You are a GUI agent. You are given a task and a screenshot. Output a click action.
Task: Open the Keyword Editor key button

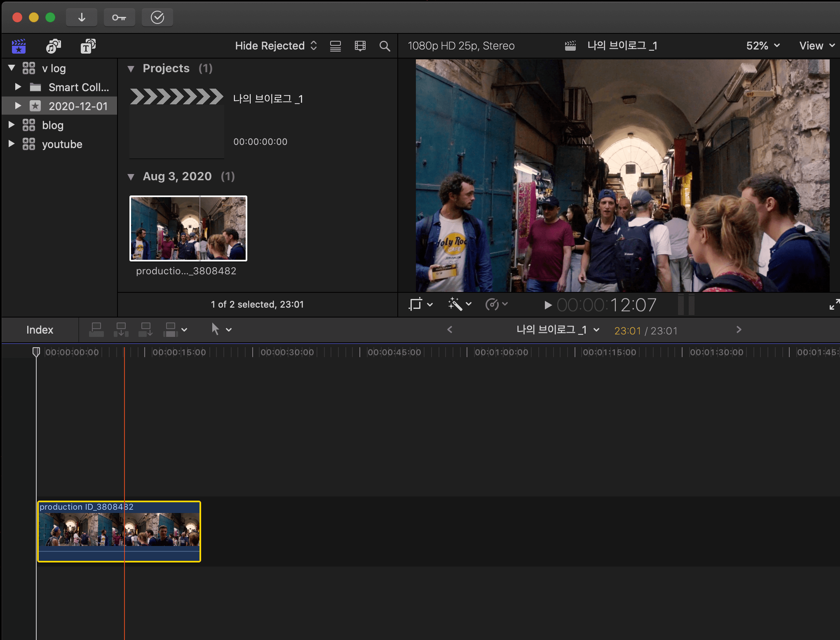tap(119, 17)
